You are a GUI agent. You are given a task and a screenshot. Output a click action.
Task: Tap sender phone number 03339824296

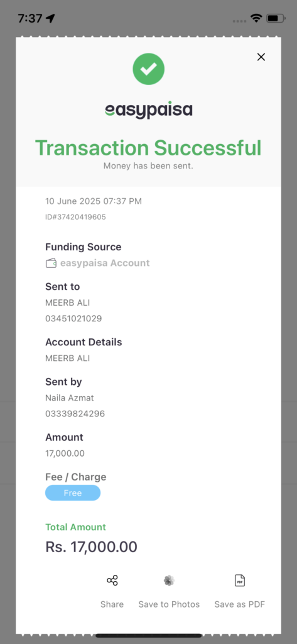pyautogui.click(x=75, y=414)
